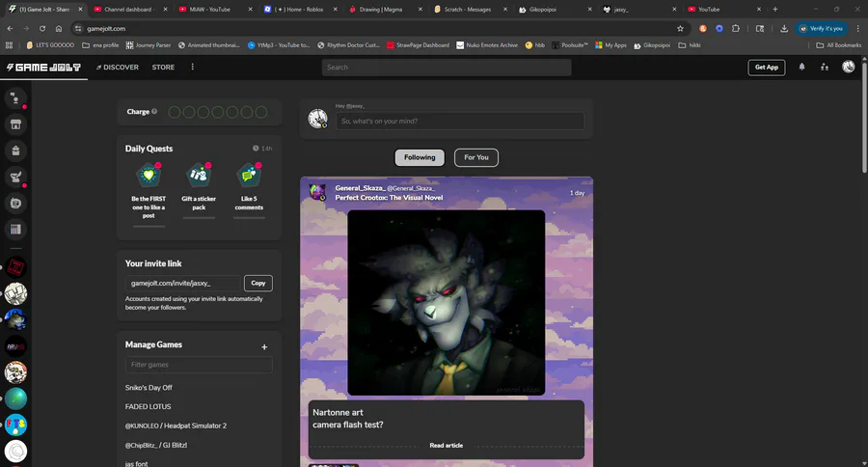Open browser extensions puzzle icon

(x=736, y=28)
